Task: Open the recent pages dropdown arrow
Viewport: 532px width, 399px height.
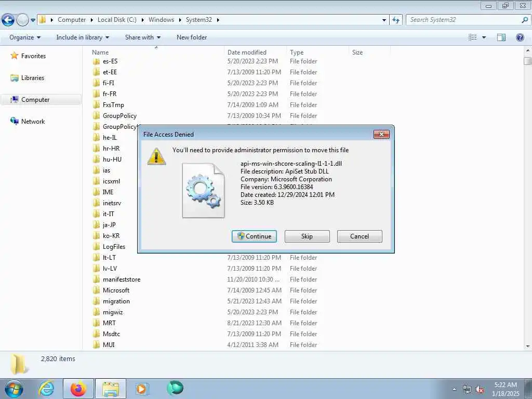Action: point(33,20)
